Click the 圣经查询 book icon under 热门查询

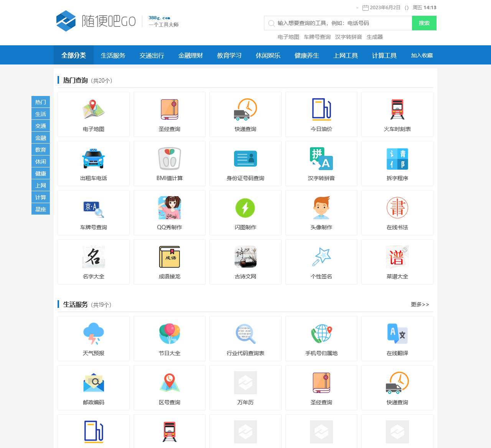tap(170, 109)
